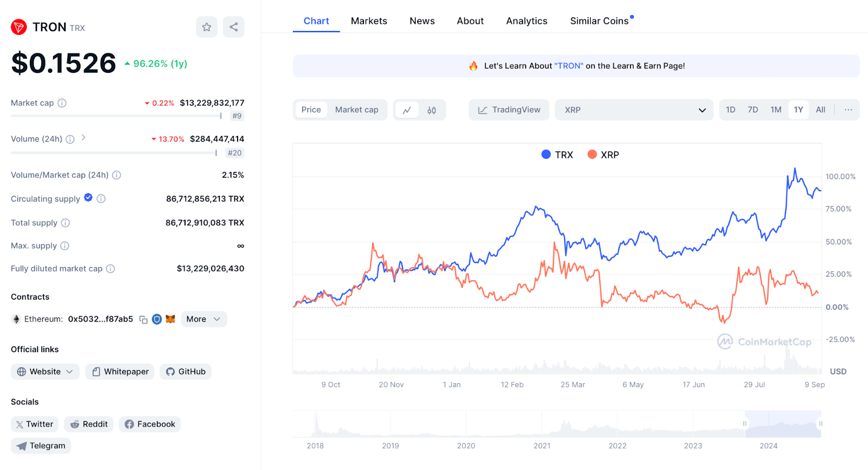Image resolution: width=868 pixels, height=470 pixels.
Task: Open the GitHub link
Action: [x=186, y=372]
